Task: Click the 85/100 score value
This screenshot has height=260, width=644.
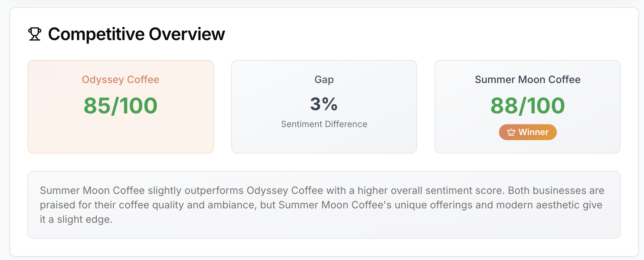Action: tap(120, 106)
